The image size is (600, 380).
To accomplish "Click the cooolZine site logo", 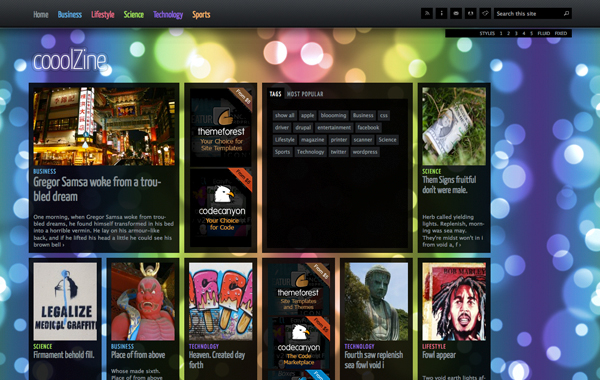I will (x=70, y=61).
